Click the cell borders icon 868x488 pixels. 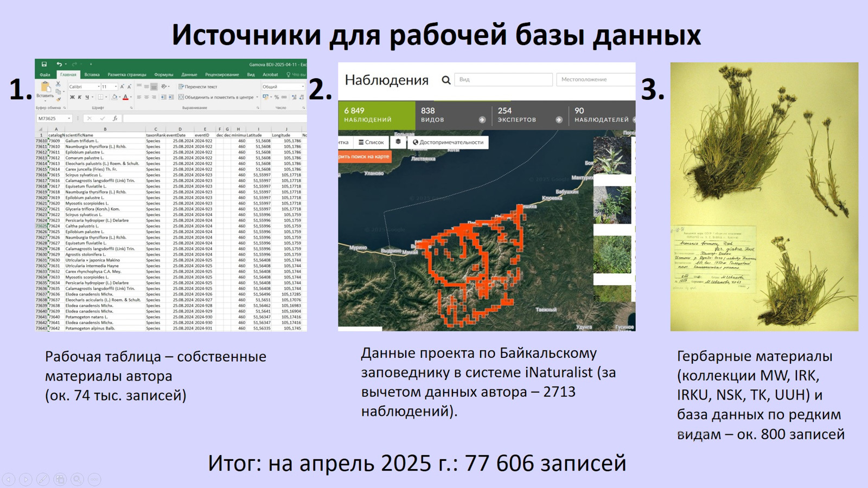click(x=100, y=98)
